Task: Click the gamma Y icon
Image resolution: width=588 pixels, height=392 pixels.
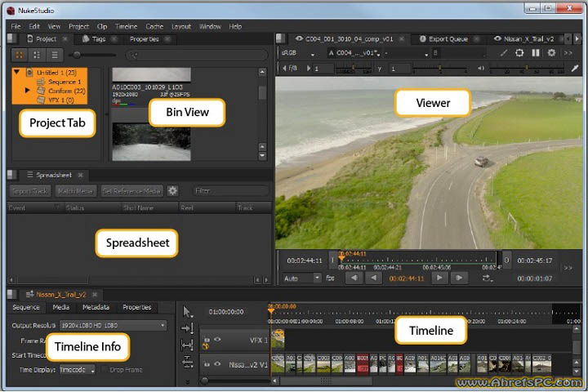Action: point(380,69)
